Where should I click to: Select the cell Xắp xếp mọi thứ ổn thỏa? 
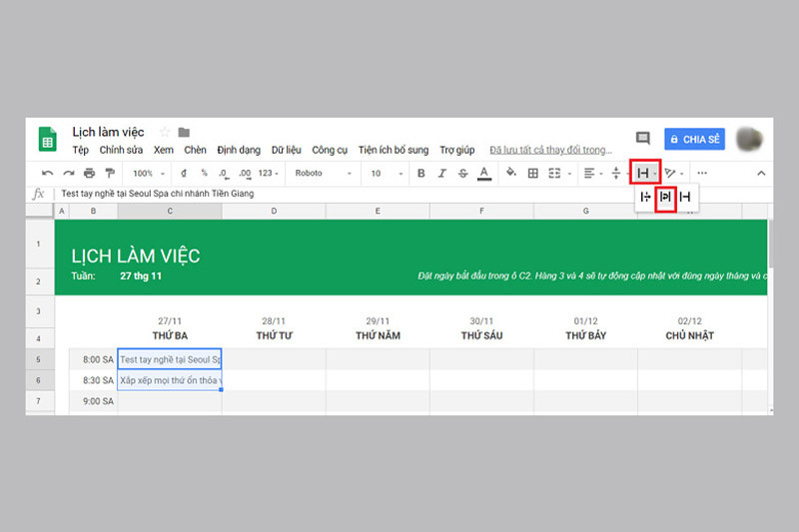point(170,380)
